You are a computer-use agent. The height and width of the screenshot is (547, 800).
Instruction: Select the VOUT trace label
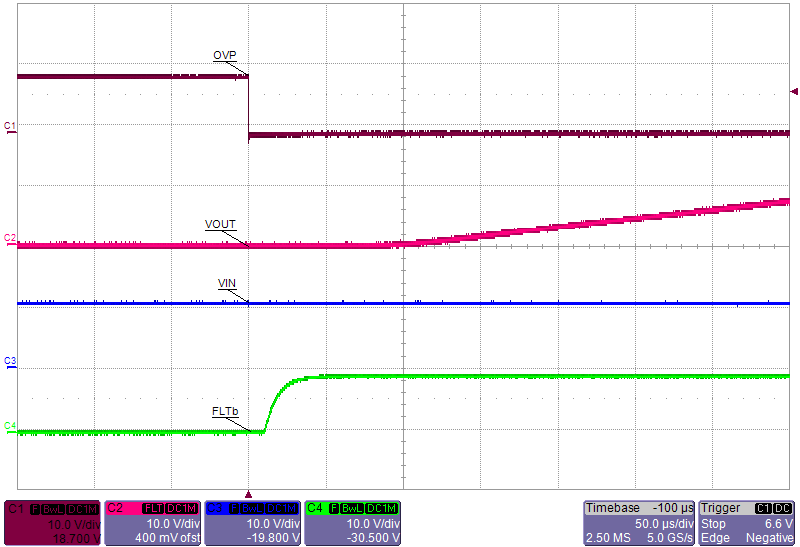220,224
